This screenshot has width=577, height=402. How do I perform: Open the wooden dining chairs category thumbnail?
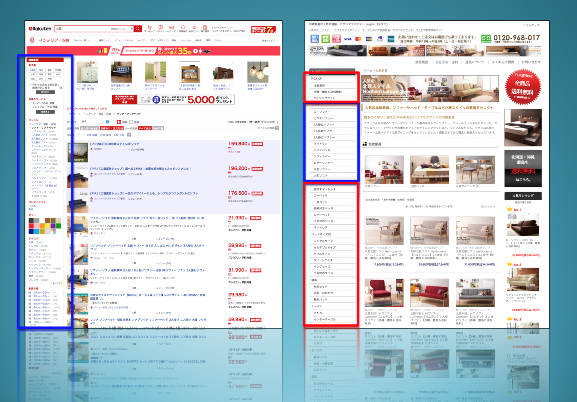pyautogui.click(x=475, y=169)
